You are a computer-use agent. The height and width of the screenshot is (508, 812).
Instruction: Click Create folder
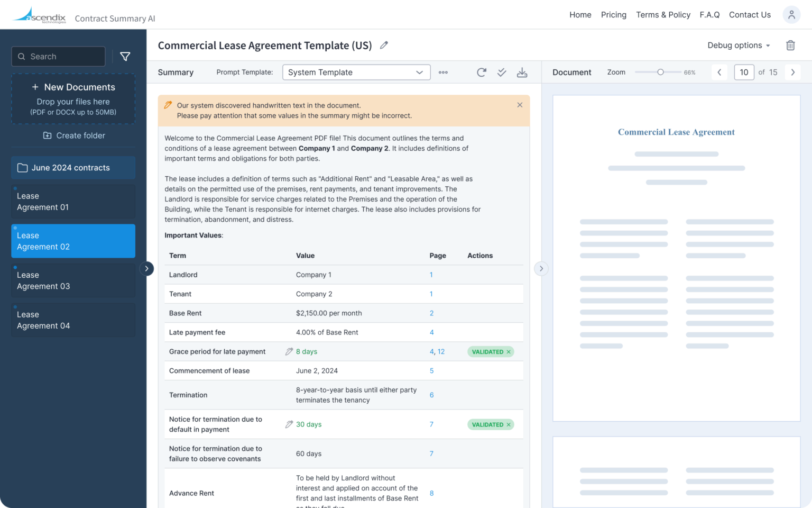tap(73, 135)
